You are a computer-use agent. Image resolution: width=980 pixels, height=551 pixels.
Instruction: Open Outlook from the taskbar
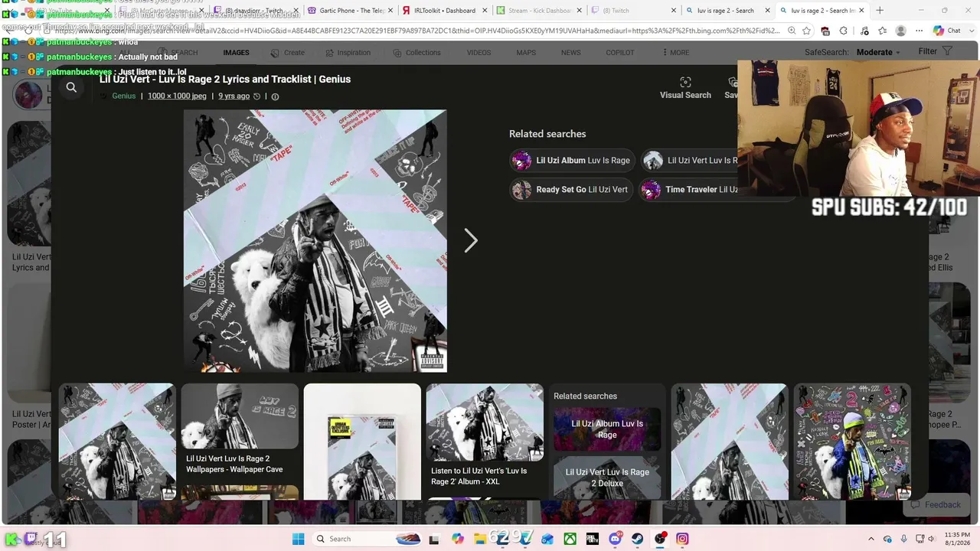click(548, 539)
